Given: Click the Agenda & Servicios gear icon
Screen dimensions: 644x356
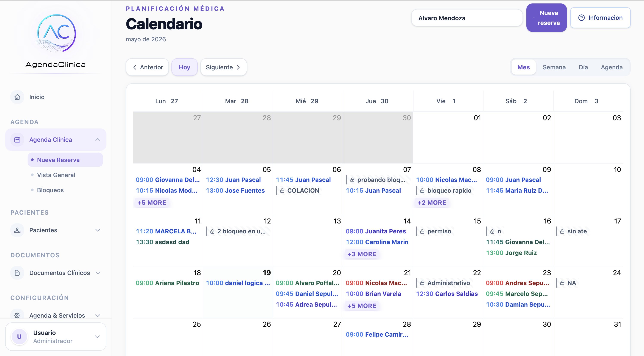Looking at the screenshot, I should pyautogui.click(x=17, y=315).
